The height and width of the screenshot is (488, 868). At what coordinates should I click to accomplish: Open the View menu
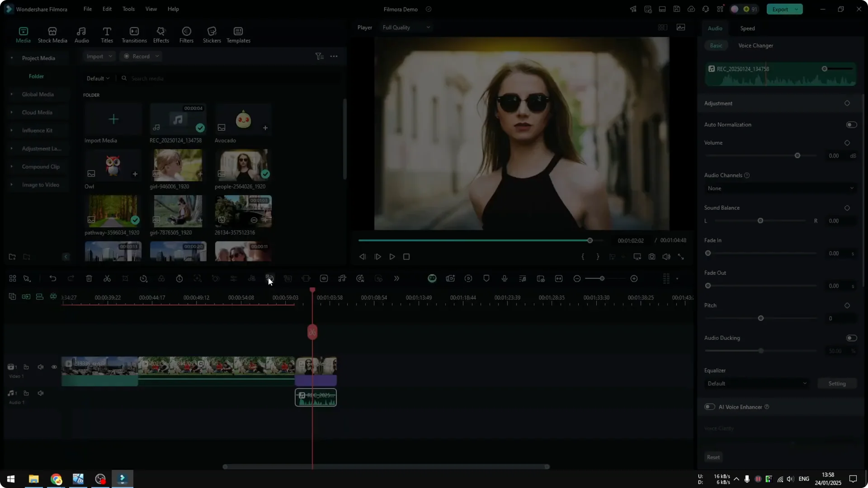pyautogui.click(x=151, y=9)
